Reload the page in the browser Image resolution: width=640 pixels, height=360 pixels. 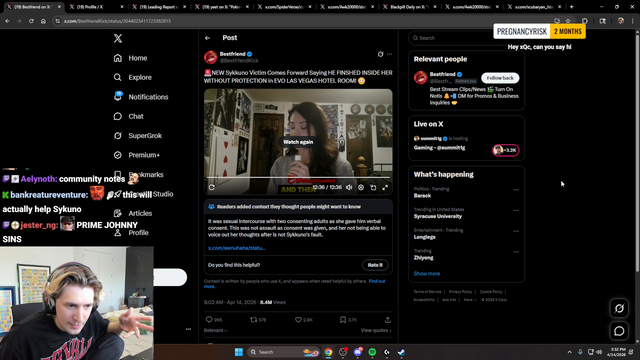pyautogui.click(x=31, y=21)
